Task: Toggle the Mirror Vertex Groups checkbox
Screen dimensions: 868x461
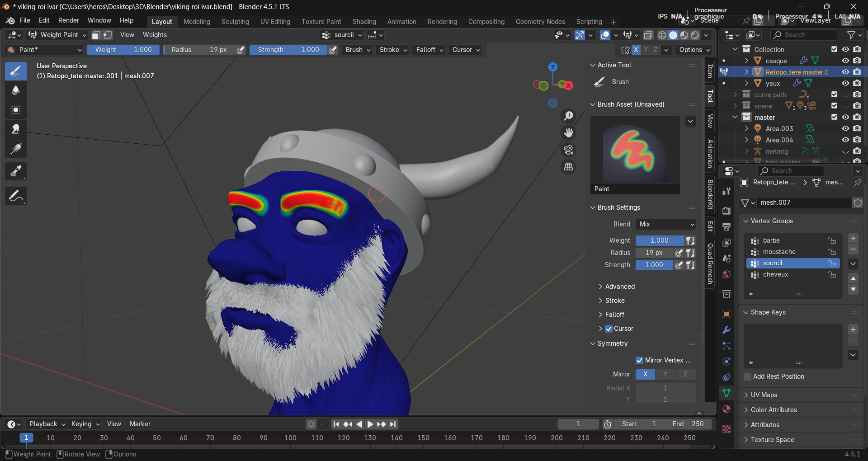Action: [639, 360]
